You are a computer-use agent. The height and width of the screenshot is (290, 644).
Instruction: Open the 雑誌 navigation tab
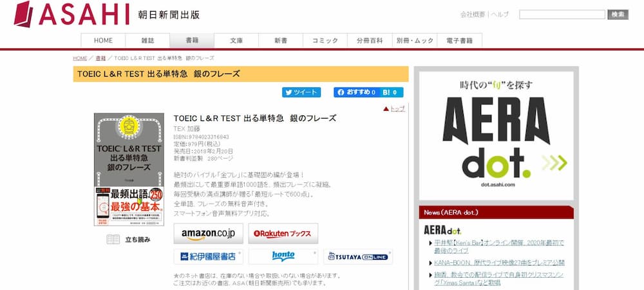click(x=147, y=41)
